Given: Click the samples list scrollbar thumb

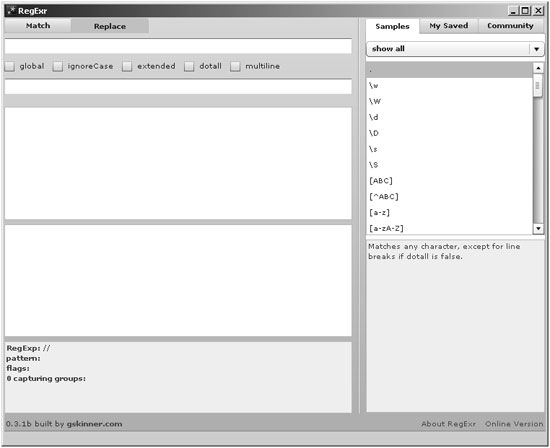Looking at the screenshot, I should [537, 86].
